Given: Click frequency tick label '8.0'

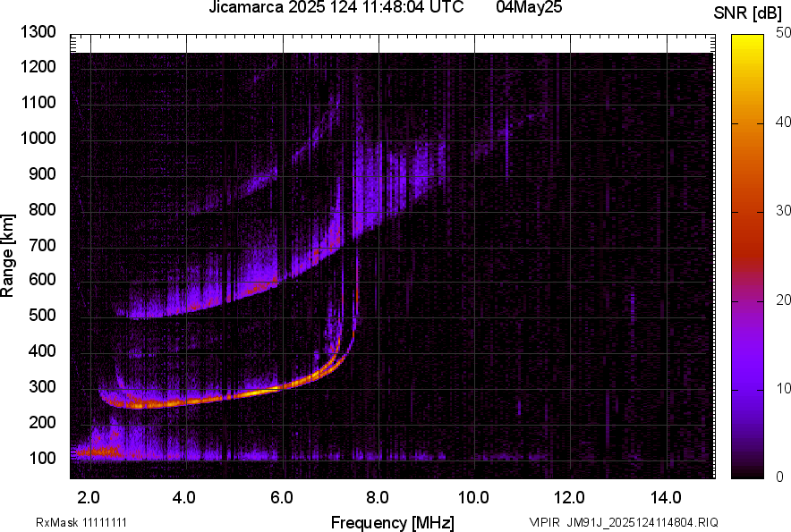Looking at the screenshot, I should coord(378,498).
